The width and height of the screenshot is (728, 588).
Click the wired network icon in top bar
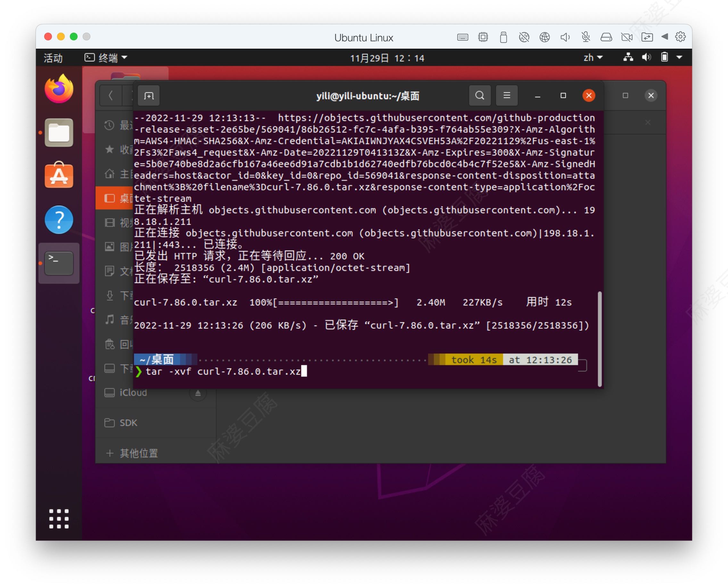click(628, 57)
